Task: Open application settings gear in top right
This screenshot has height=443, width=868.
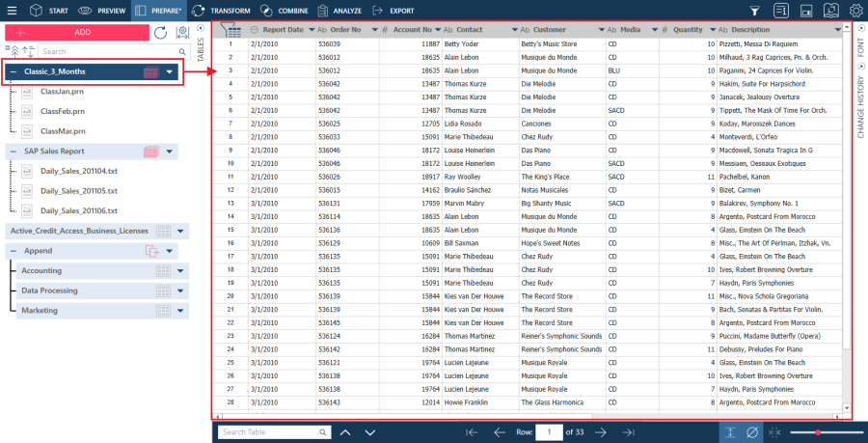Action: [x=857, y=11]
